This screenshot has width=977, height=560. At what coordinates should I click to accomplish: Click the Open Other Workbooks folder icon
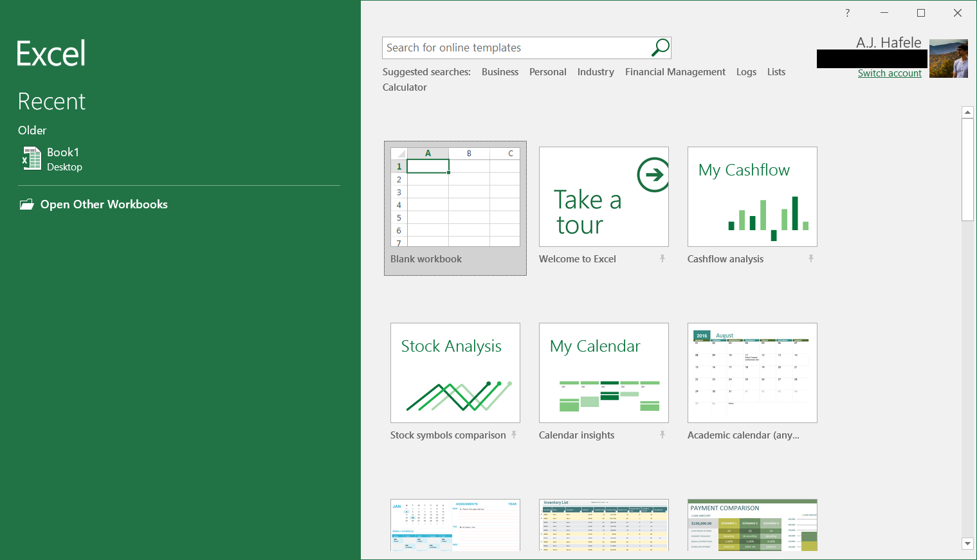tap(26, 204)
